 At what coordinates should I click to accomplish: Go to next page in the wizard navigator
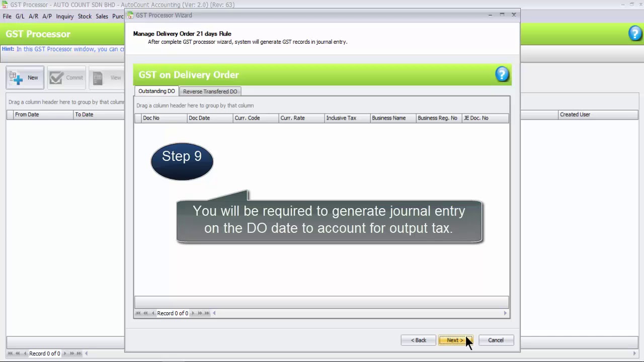click(200, 313)
